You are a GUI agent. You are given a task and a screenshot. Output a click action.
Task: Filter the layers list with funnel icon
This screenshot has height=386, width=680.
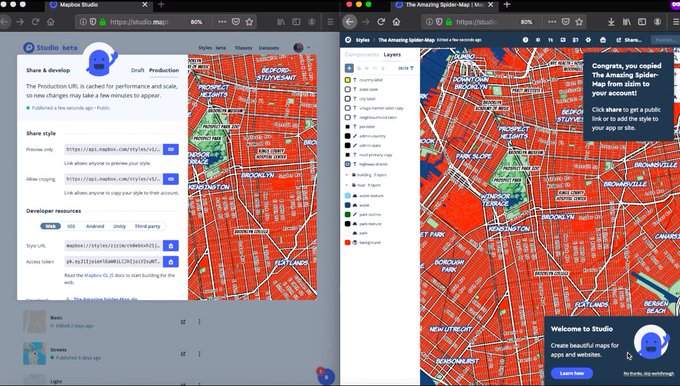(x=412, y=68)
